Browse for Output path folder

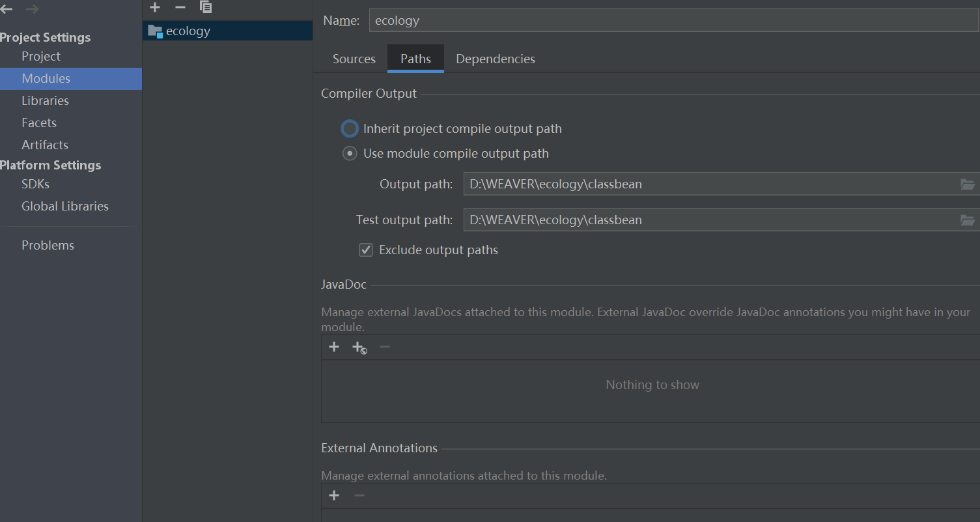967,184
